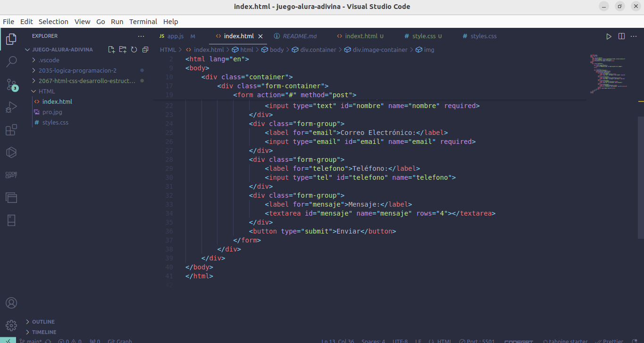Viewport: 644px width, 343px height.
Task: Switch to the style.css tab
Action: tap(424, 36)
